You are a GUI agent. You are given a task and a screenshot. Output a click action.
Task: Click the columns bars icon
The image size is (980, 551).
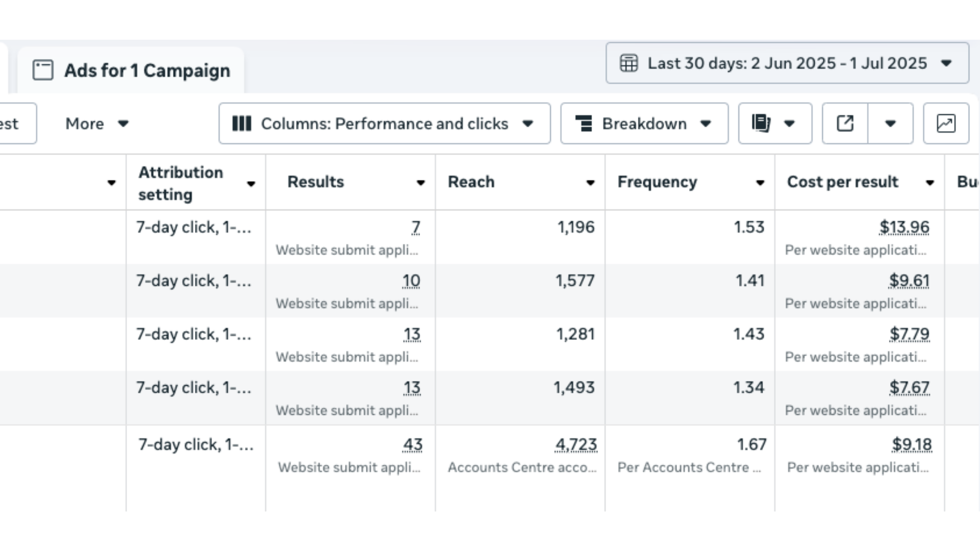241,123
